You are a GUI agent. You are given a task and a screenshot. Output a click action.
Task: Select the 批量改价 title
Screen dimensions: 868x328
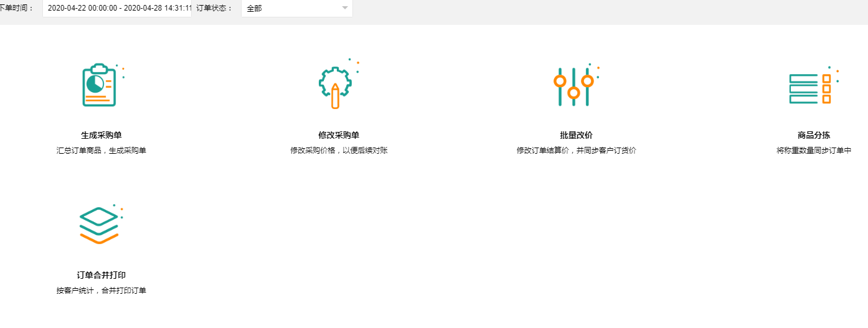576,135
